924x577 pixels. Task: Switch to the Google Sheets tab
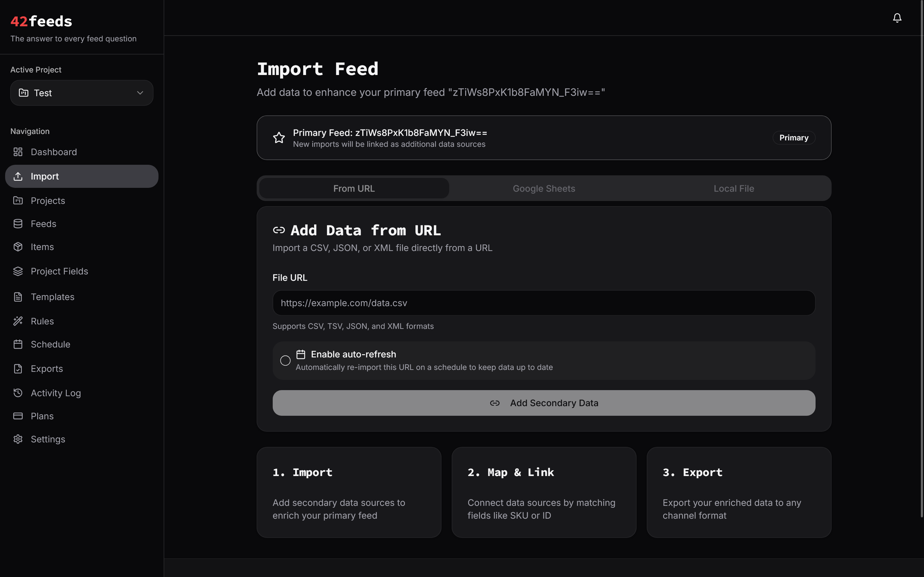point(544,188)
